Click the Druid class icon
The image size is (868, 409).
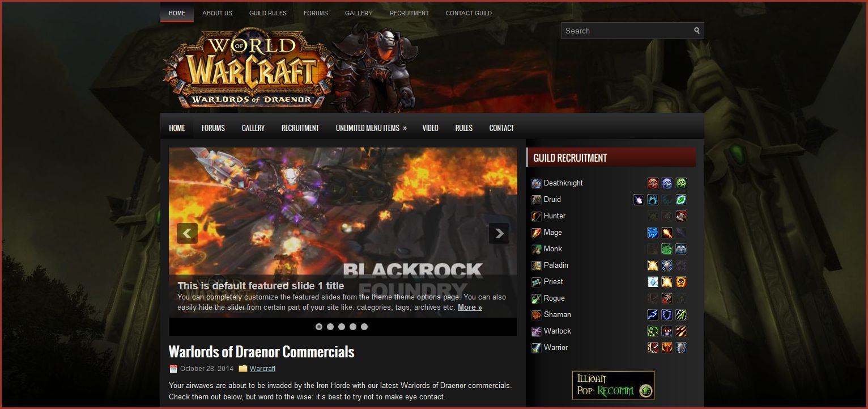536,200
